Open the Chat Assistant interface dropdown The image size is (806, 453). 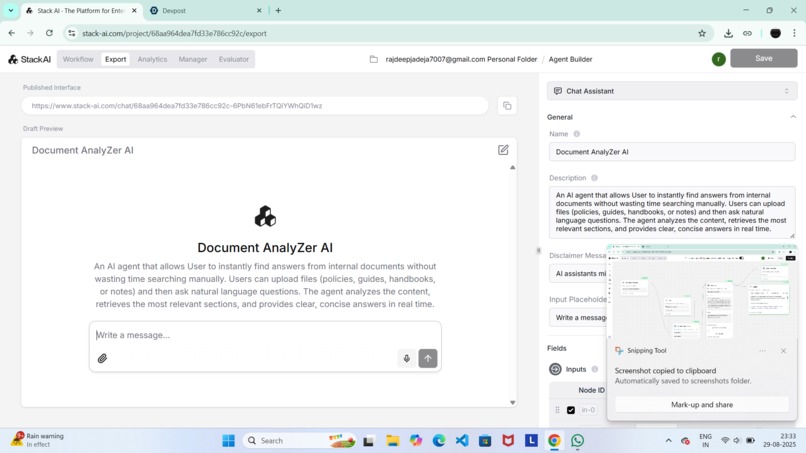(672, 91)
